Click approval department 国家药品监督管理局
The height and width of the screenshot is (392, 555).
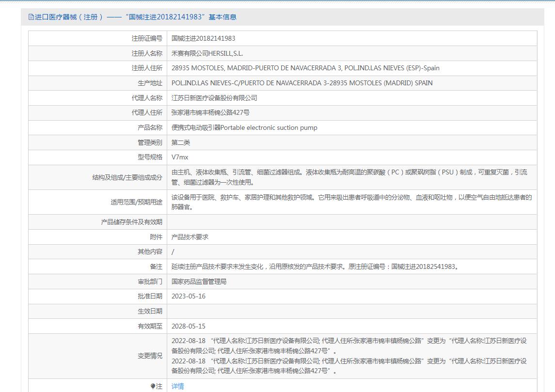point(199,282)
